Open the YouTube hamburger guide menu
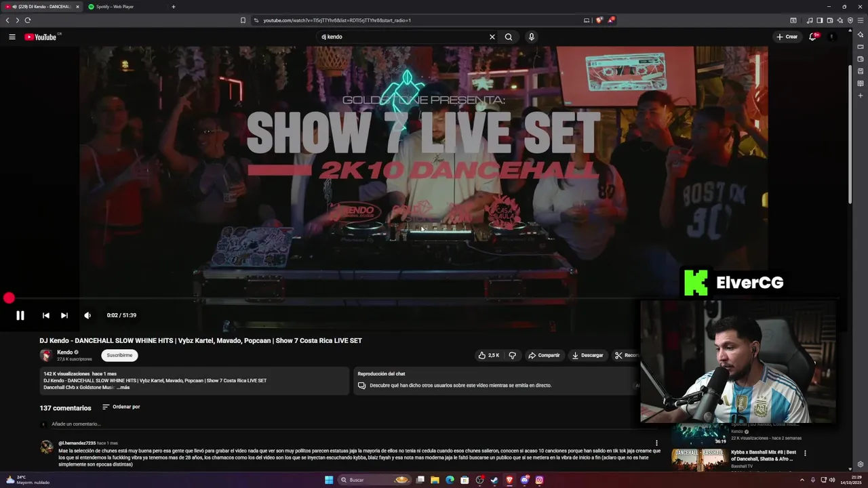This screenshot has width=868, height=488. (x=12, y=37)
